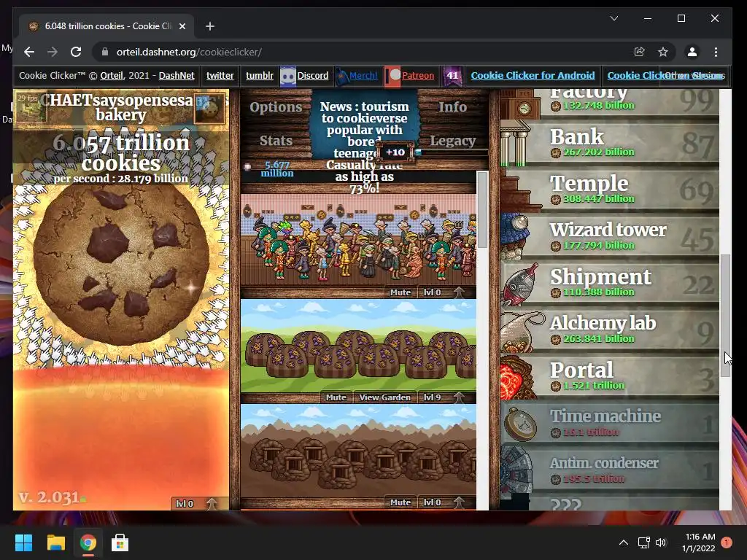Open the DashNet link

tap(177, 75)
